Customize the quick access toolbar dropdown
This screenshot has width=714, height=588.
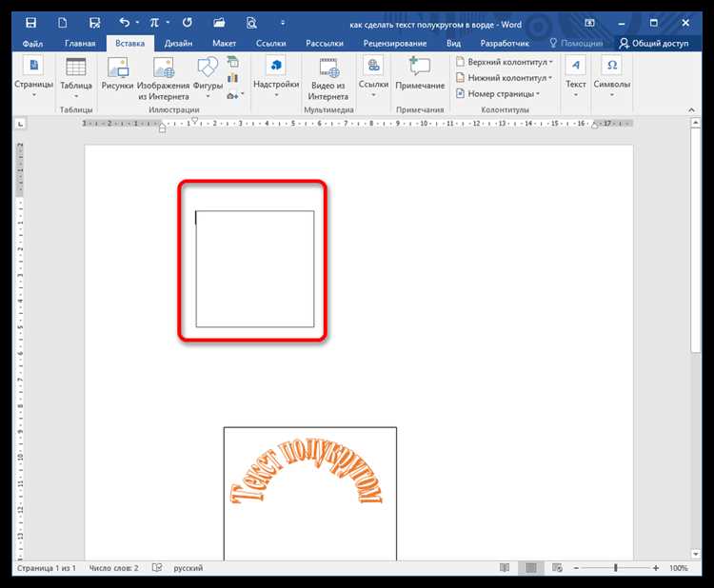tap(283, 22)
